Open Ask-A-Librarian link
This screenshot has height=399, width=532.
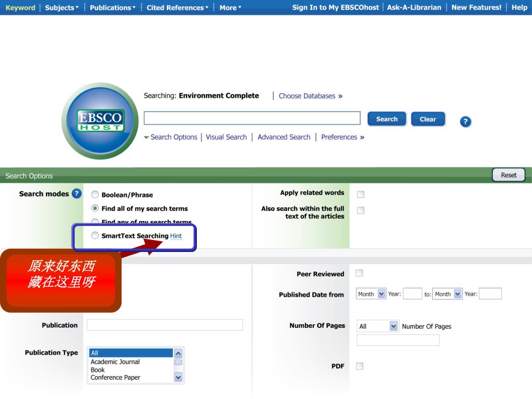point(414,7)
